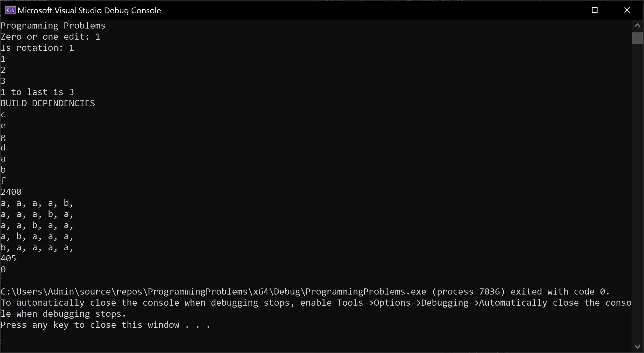
Task: Click 'Press any key to close this window'
Action: click(x=90, y=325)
